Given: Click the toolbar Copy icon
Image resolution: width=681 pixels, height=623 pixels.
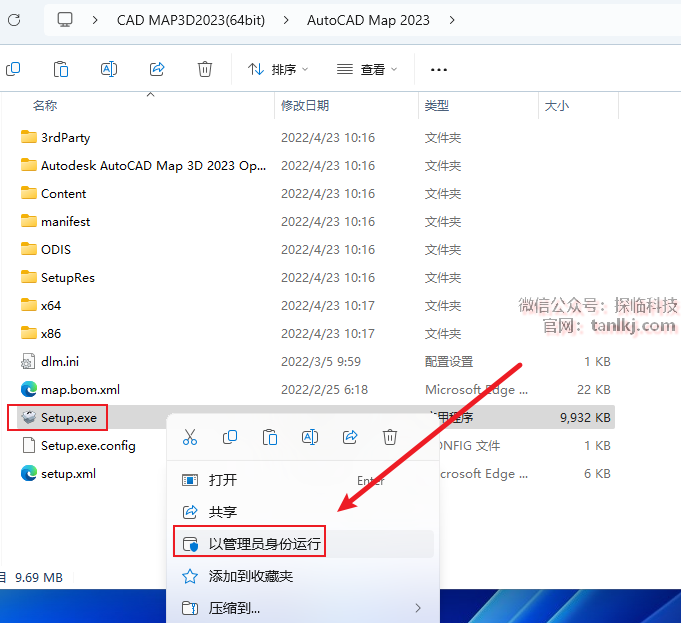Looking at the screenshot, I should pos(13,69).
